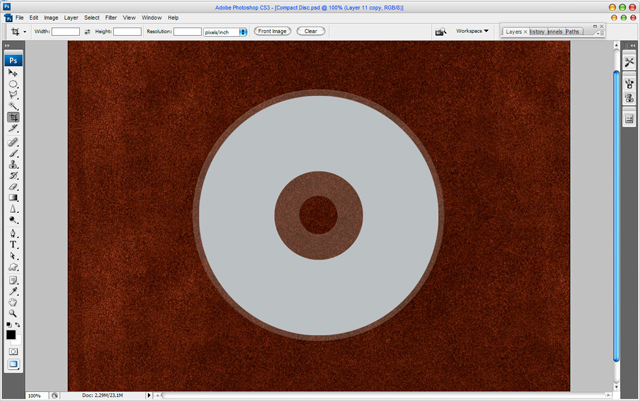The height and width of the screenshot is (401, 640).
Task: Select the Sharpen tool
Action: [x=13, y=209]
